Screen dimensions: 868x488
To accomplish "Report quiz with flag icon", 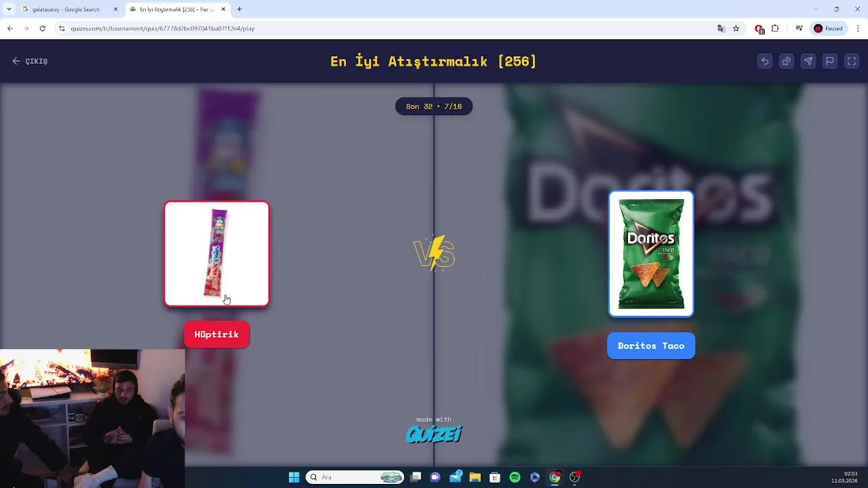I will tap(830, 61).
